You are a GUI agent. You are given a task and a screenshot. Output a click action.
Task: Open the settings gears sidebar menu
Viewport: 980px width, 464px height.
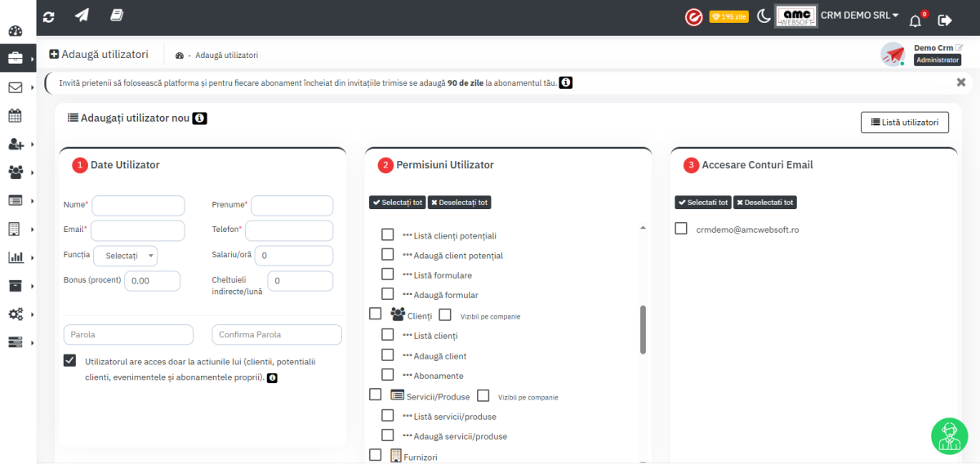pyautogui.click(x=16, y=314)
